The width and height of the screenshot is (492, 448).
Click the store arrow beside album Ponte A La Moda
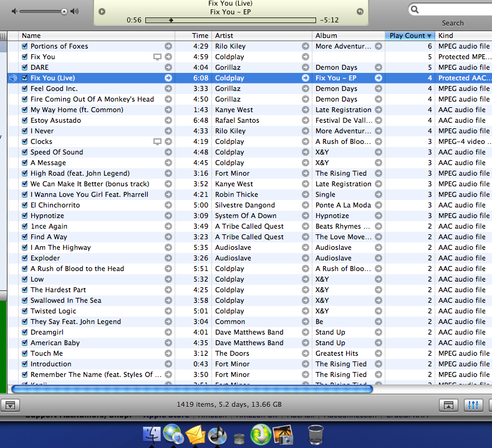[379, 205]
